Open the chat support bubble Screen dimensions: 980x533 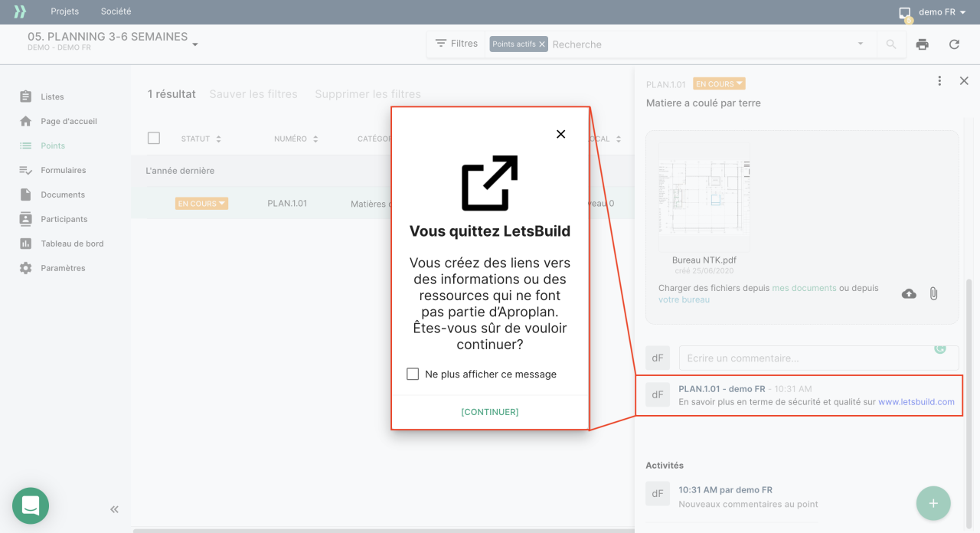(31, 505)
